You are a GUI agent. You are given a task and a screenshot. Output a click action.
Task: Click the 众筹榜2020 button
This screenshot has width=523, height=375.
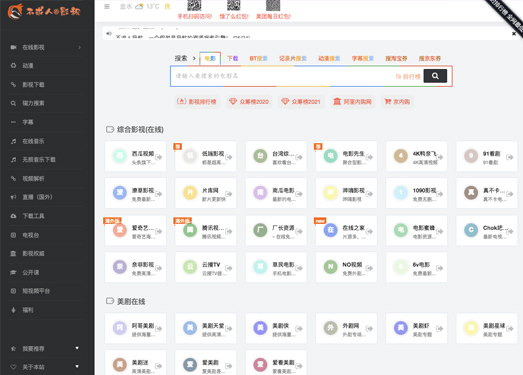click(x=249, y=101)
